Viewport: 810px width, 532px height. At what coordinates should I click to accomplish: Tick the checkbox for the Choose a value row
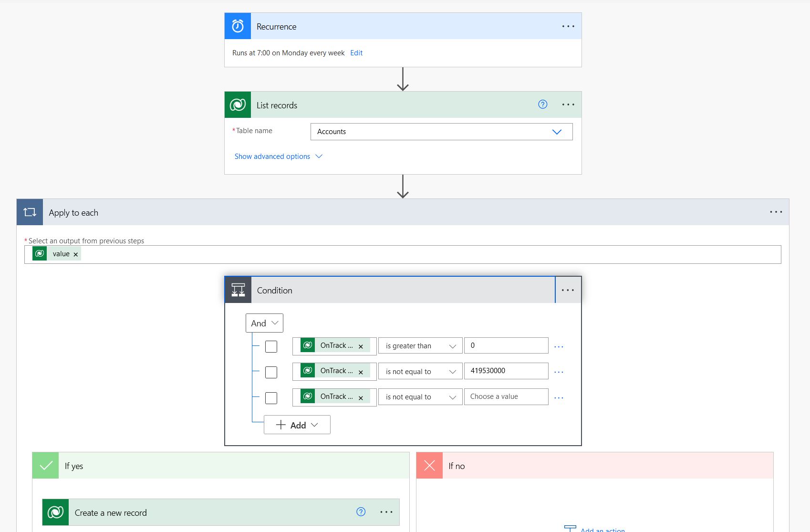[x=271, y=397]
